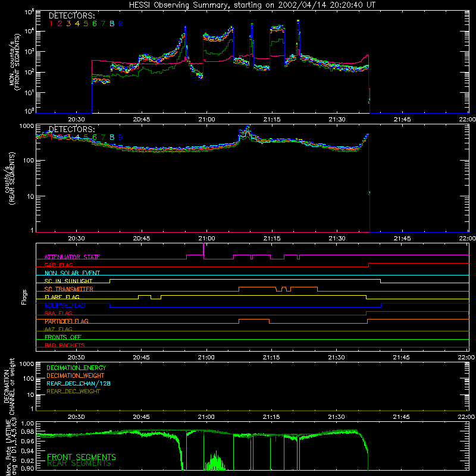Click "21:45" time label under flags plot
The image size is (476, 476).
click(x=401, y=358)
